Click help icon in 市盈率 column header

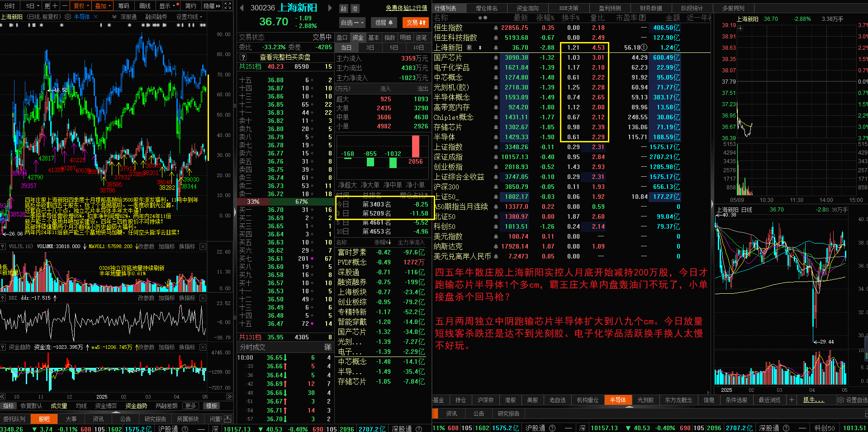[642, 18]
